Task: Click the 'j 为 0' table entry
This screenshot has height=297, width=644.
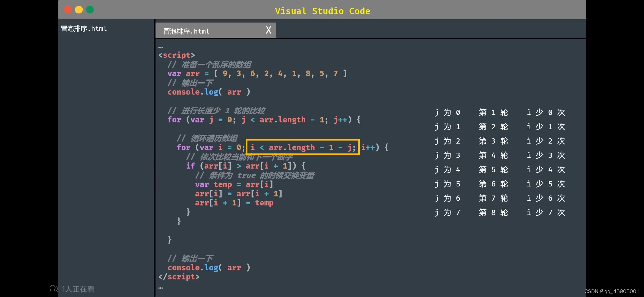Action: pos(447,112)
